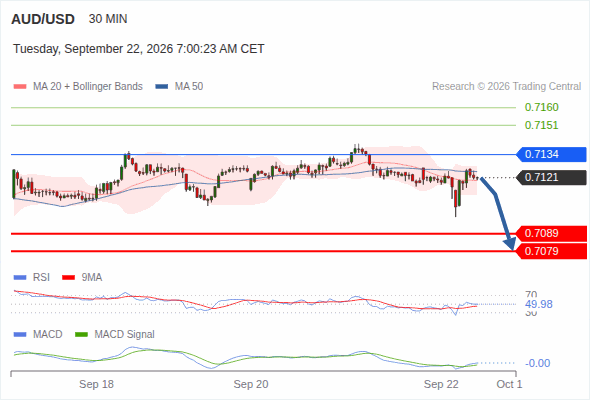This screenshot has height=400, width=590.
Task: Click the blue downward forecast arrow head
Action: [510, 244]
